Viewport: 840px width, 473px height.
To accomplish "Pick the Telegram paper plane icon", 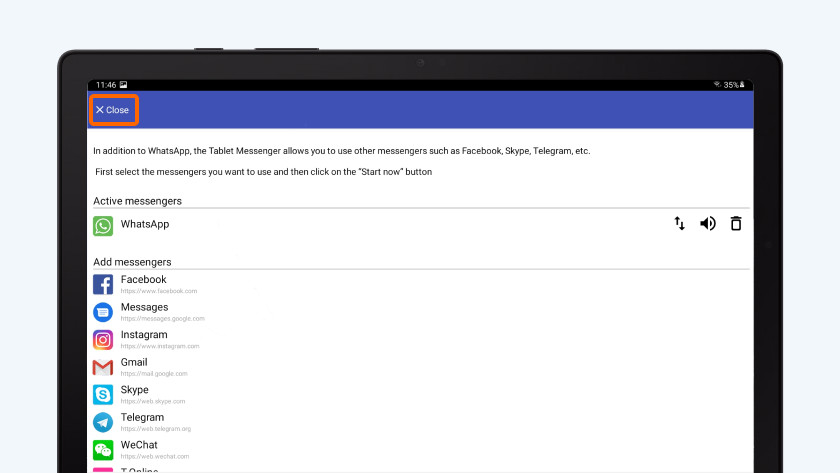I will (103, 422).
